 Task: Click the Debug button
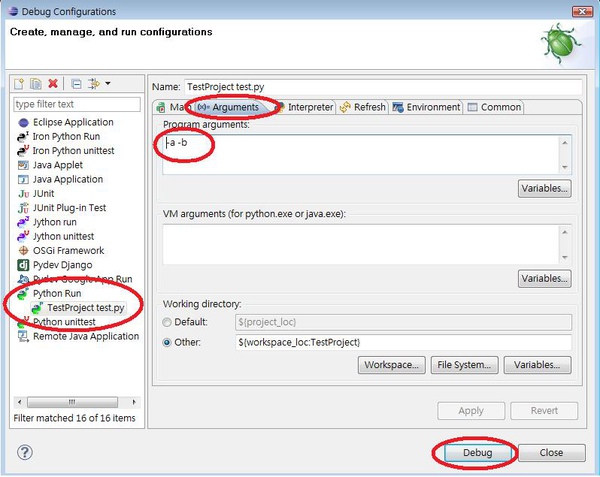click(x=478, y=453)
